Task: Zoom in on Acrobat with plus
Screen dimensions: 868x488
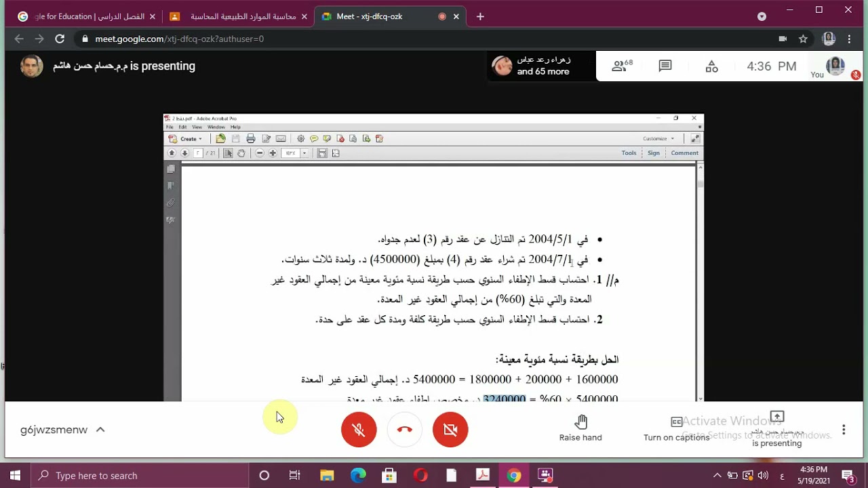Action: (x=273, y=153)
